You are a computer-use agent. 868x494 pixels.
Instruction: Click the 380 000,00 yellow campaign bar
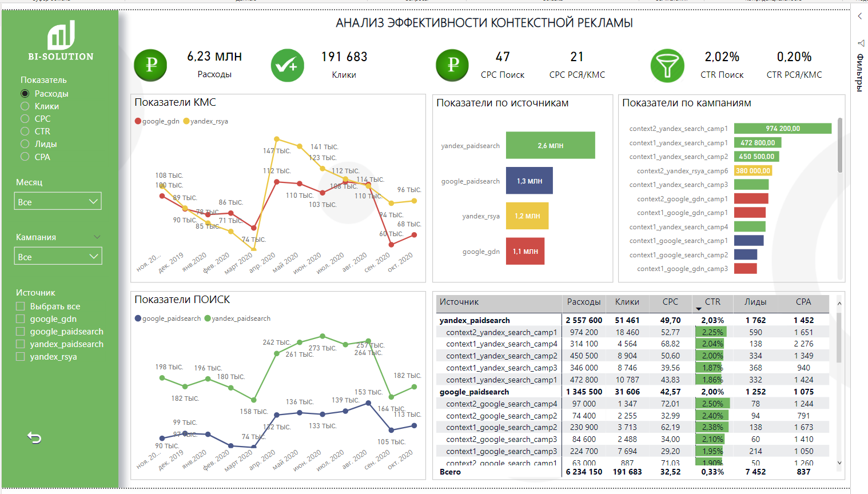(753, 170)
